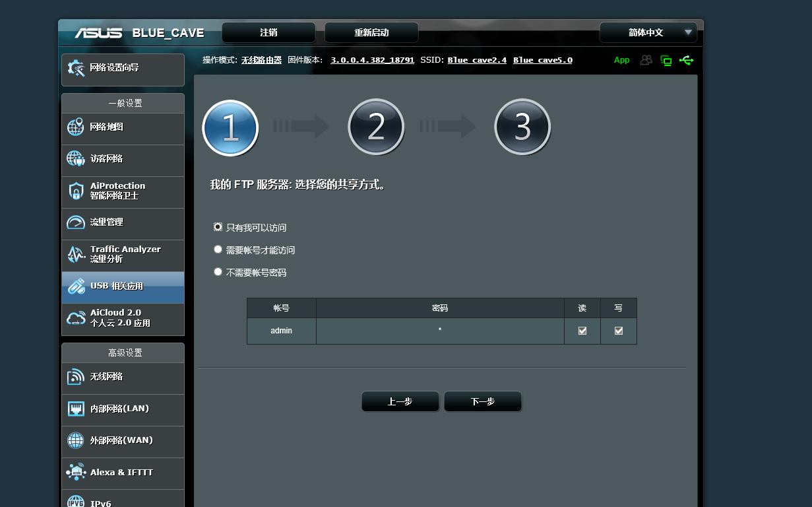Click the step 3 circle
The height and width of the screenshot is (507, 812).
coord(522,127)
